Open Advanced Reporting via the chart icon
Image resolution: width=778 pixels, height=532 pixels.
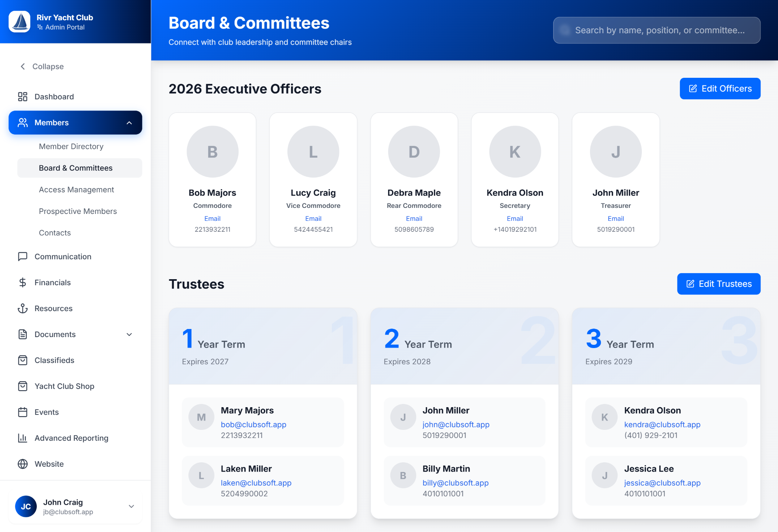tap(23, 438)
